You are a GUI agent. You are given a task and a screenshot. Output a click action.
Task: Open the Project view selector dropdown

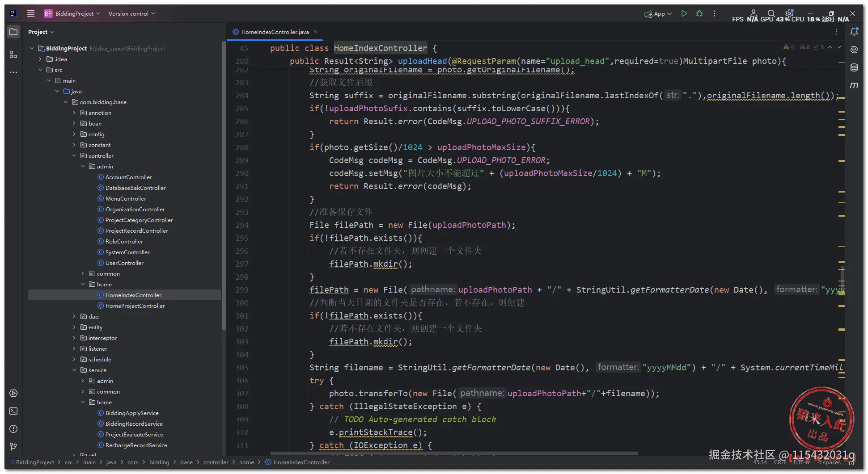[41, 32]
